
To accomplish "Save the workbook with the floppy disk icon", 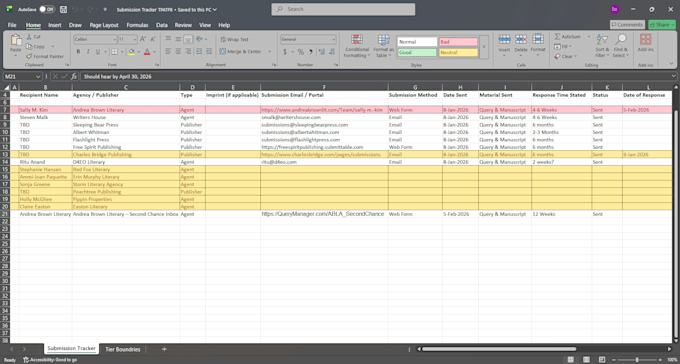I will [x=63, y=9].
